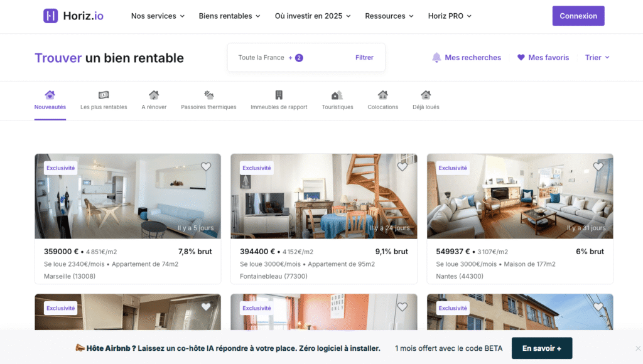Switch to the Déjà loués tab

pos(426,100)
